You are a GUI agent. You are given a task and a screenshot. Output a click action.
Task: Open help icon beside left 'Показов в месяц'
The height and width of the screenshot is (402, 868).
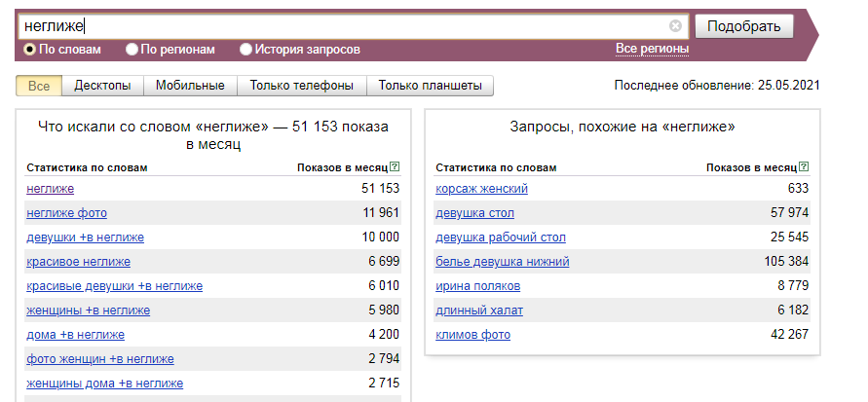tap(395, 167)
